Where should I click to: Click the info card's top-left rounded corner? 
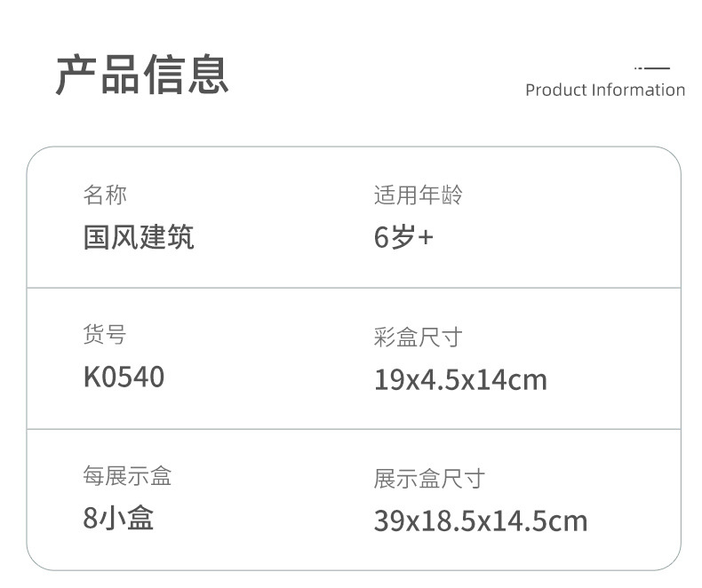pos(36,156)
